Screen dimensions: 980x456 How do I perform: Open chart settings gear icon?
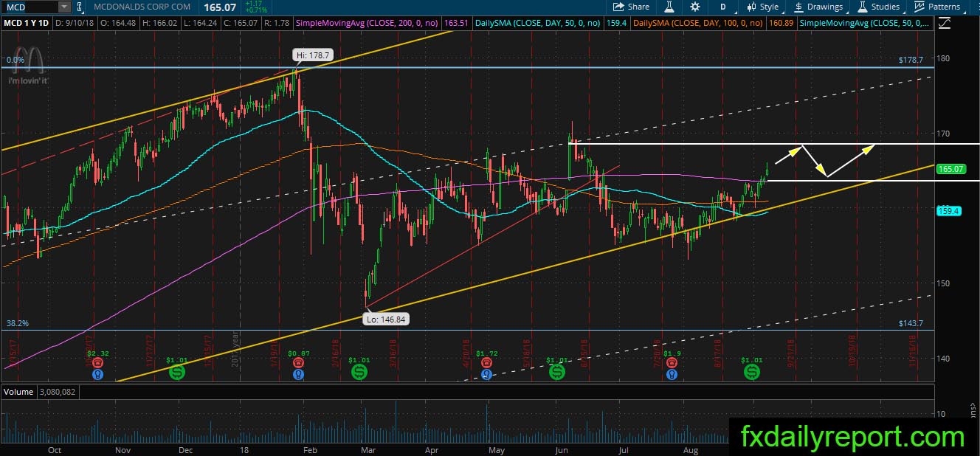(695, 7)
